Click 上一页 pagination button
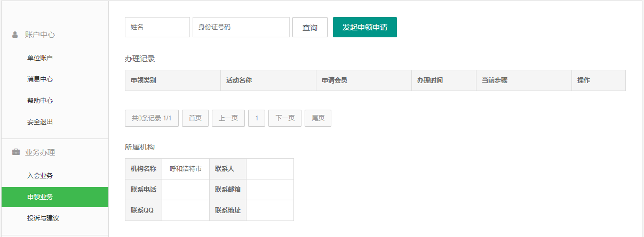Screen dimensions: 644x237 (x=228, y=118)
